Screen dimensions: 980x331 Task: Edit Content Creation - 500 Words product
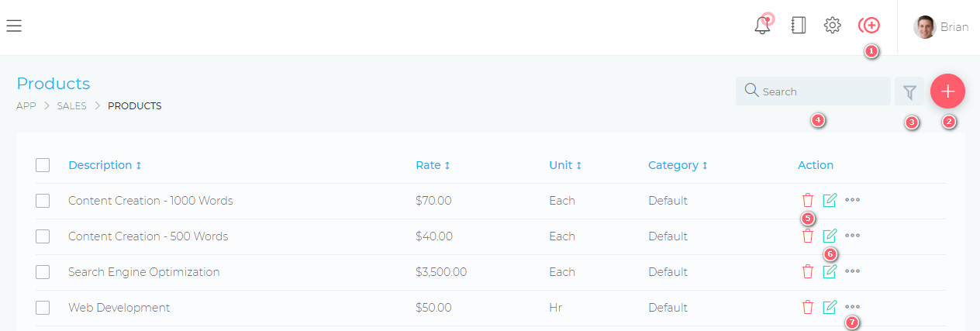point(830,236)
